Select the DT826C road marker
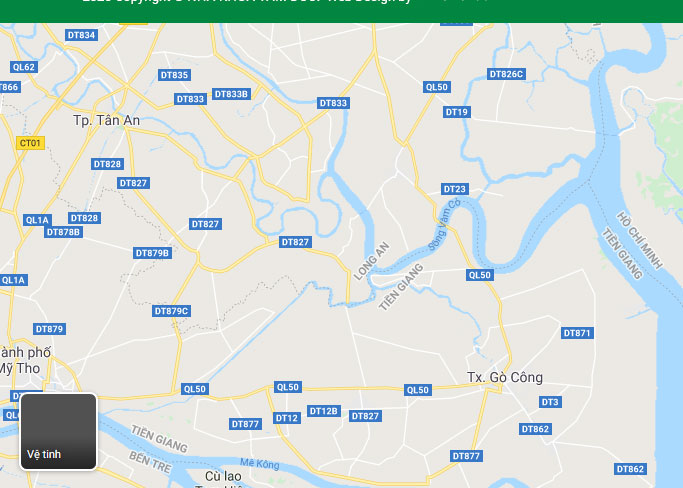The width and height of the screenshot is (683, 488). 506,74
